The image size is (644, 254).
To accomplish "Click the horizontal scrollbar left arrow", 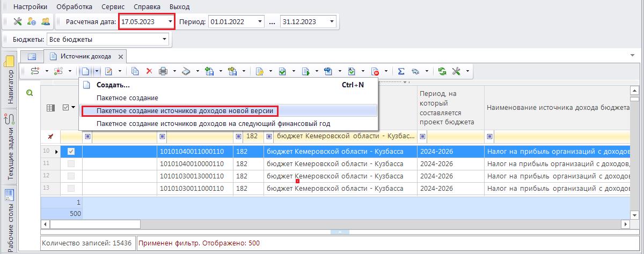I will [x=45, y=224].
